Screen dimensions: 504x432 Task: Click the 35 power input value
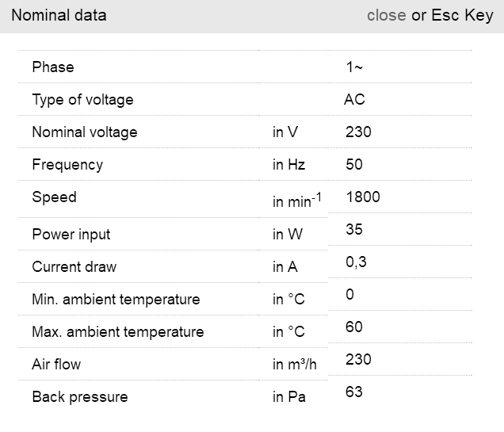[354, 230]
